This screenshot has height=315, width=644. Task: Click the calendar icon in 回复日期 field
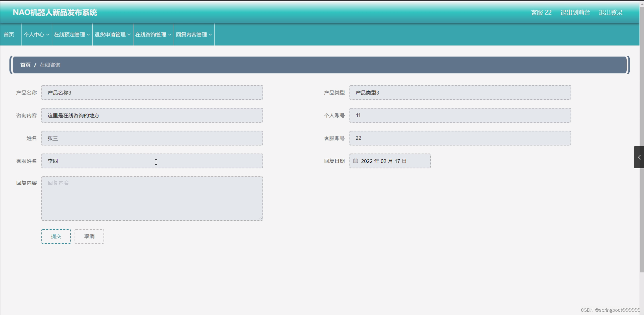coord(355,161)
